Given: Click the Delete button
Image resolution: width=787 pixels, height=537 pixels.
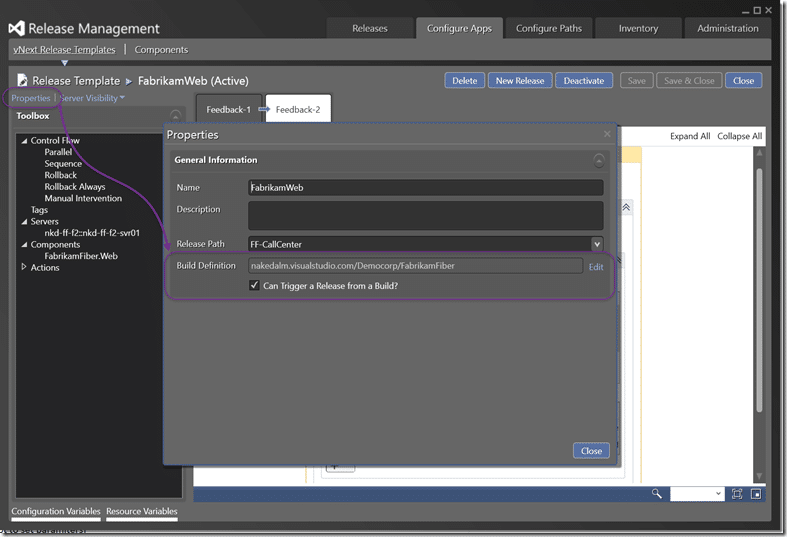Looking at the screenshot, I should (x=465, y=80).
